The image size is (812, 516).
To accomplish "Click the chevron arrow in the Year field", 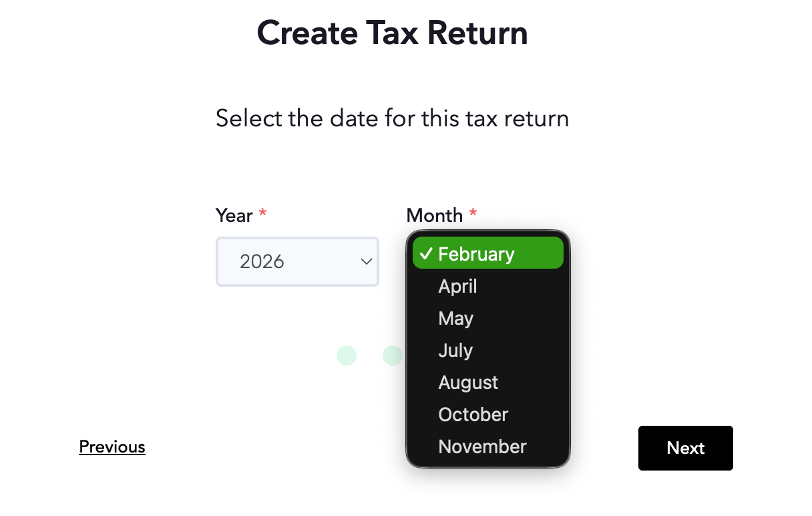I will 366,261.
